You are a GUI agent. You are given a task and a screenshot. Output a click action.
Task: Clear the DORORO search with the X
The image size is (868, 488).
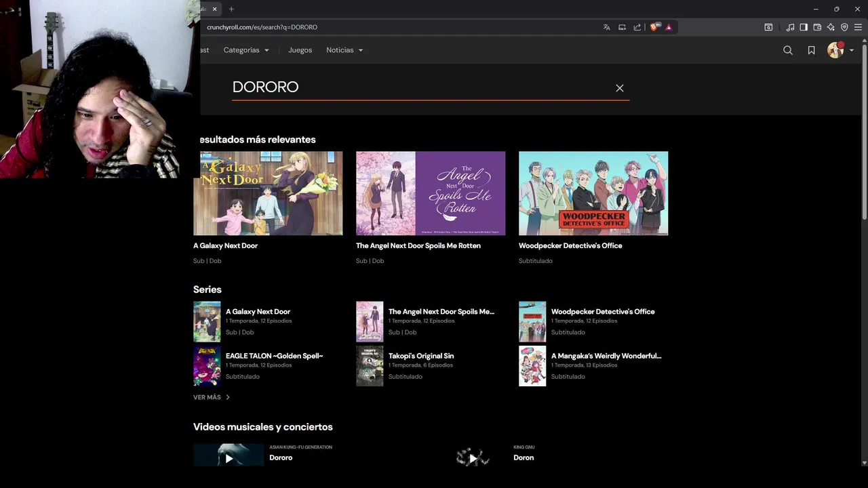coord(619,88)
